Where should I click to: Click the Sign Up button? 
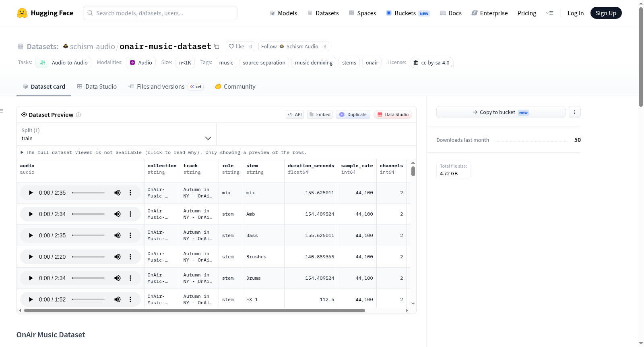(606, 13)
